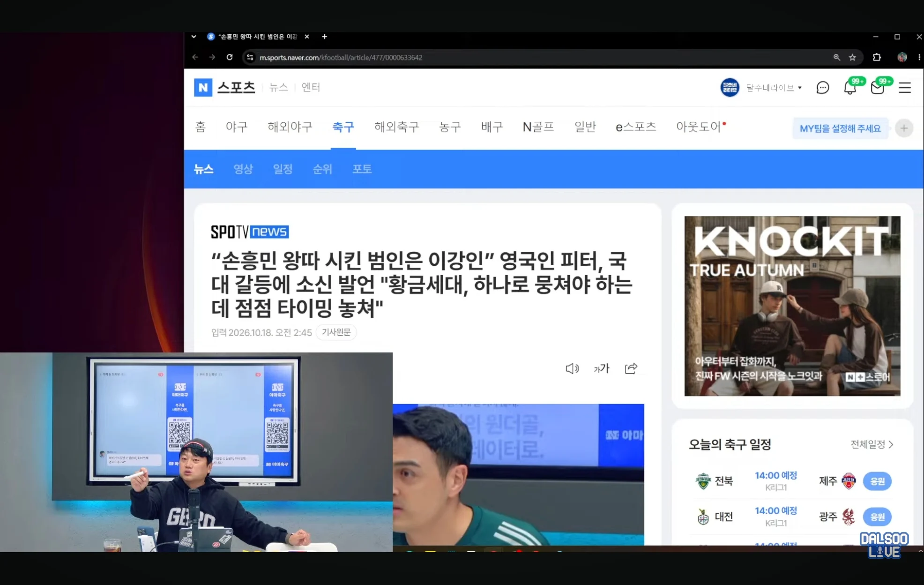Click the zoom magnifier icon in address bar

(x=837, y=57)
